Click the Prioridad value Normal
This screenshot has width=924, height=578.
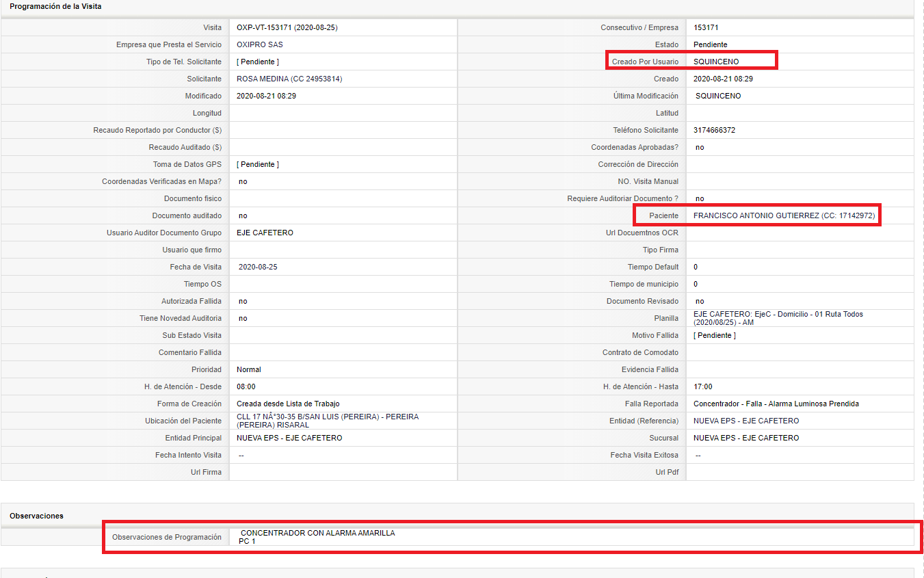pos(249,369)
